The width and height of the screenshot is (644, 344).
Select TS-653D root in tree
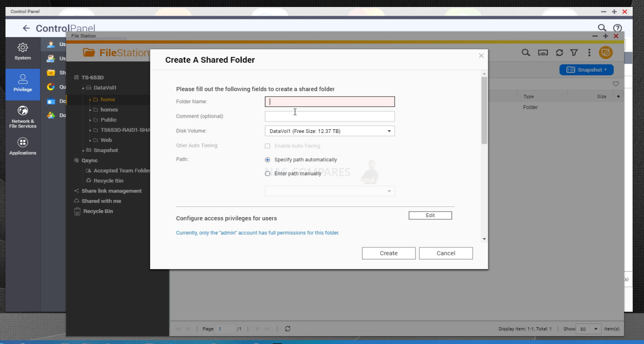point(92,78)
